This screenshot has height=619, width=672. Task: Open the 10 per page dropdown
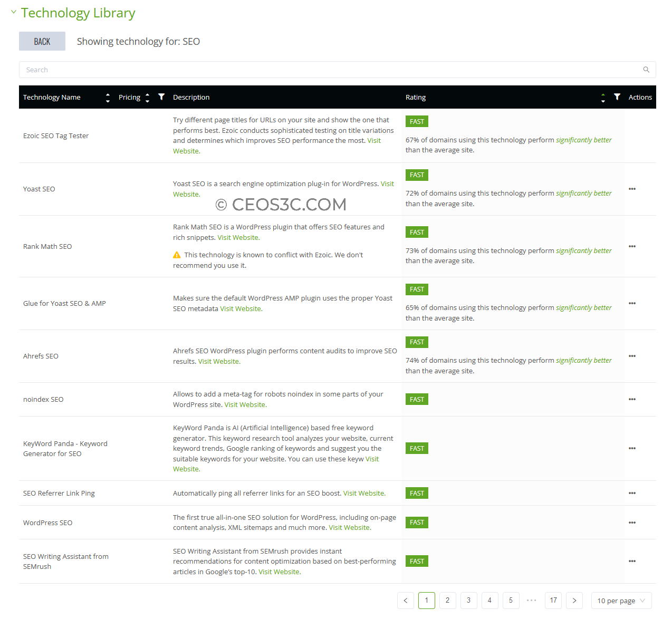click(621, 601)
